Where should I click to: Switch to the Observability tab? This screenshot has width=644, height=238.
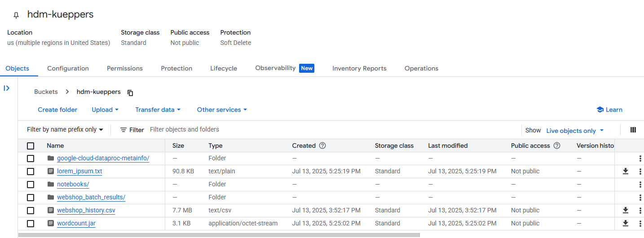click(285, 68)
